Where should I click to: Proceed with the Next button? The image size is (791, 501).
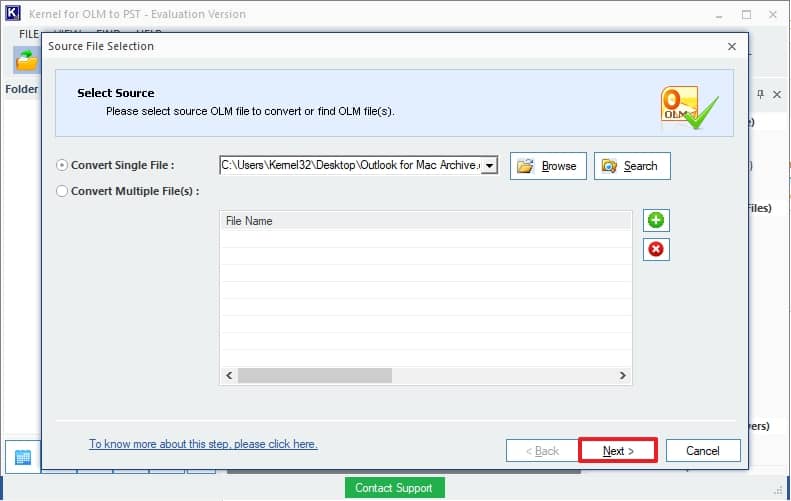618,451
